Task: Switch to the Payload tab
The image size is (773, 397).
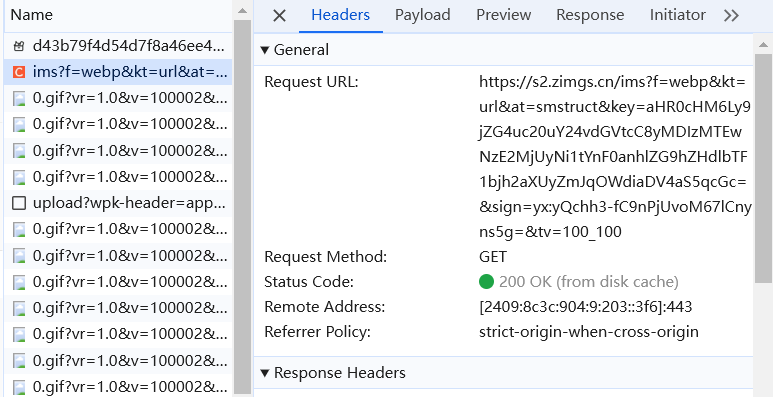Action: [422, 15]
